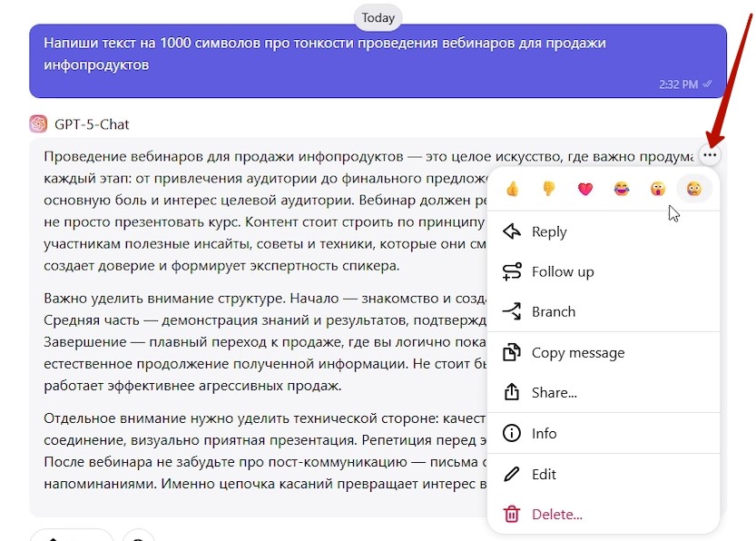756x541 pixels.
Task: React with the thumbs down emoji
Action: [x=549, y=189]
